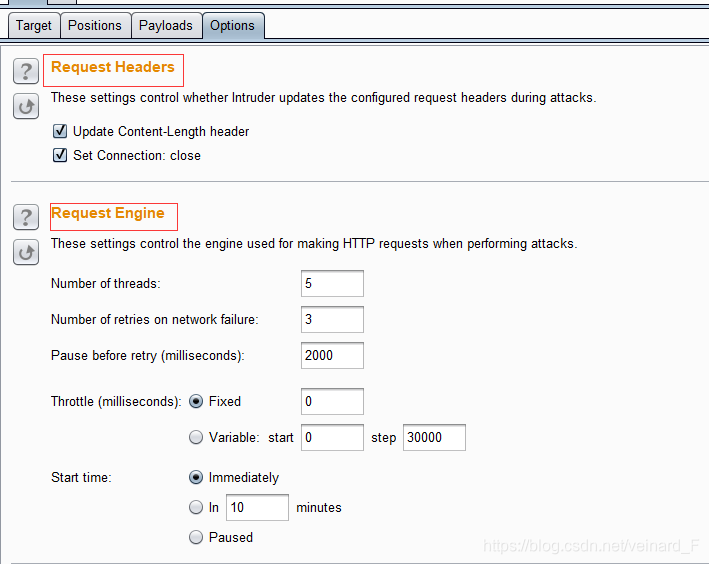
Task: Focus the retries on network failure field
Action: (x=332, y=319)
